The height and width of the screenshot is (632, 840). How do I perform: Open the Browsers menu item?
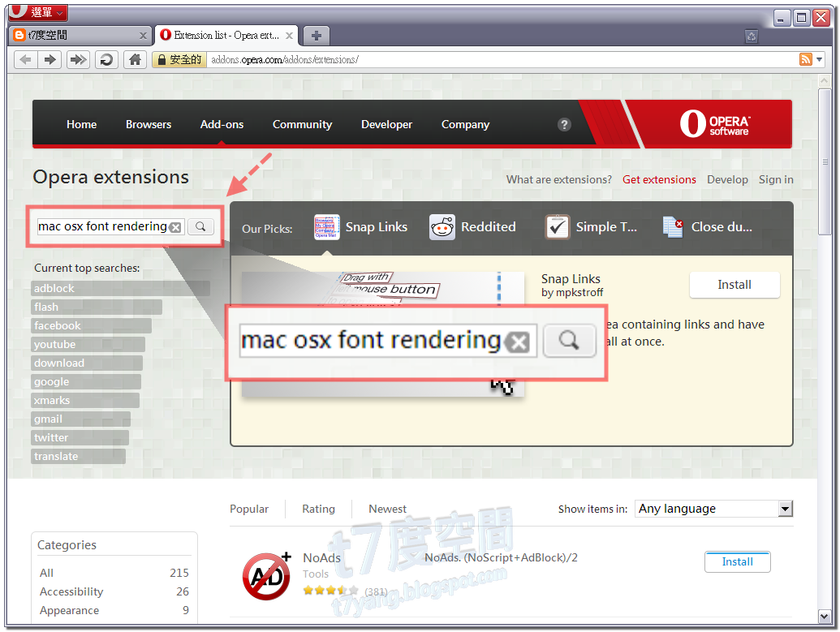149,124
